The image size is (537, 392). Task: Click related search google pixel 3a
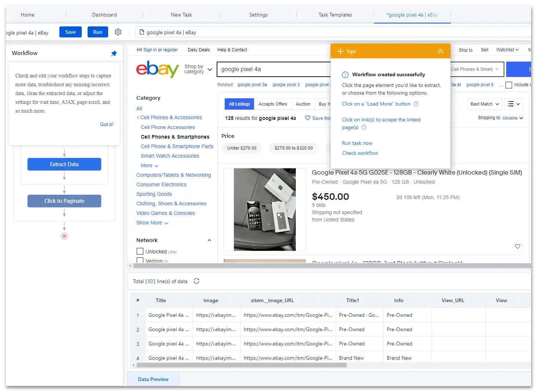(x=252, y=85)
